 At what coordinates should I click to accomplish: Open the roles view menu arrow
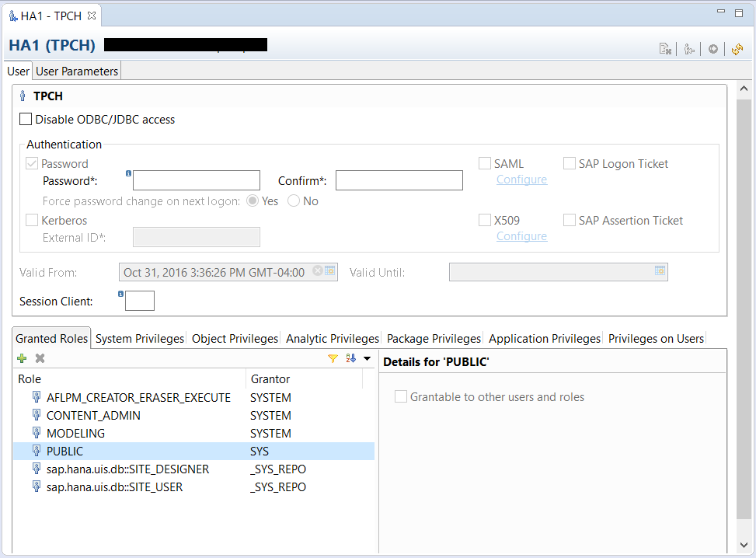point(368,358)
